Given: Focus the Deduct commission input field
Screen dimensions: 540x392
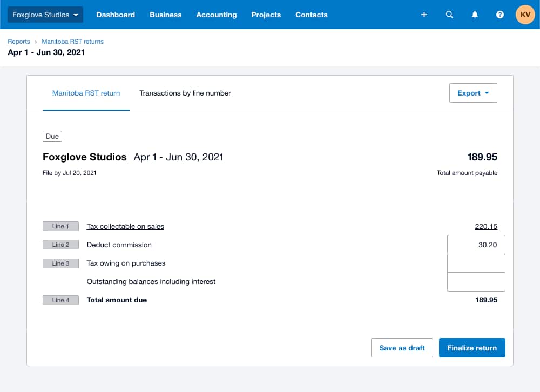Looking at the screenshot, I should point(476,245).
